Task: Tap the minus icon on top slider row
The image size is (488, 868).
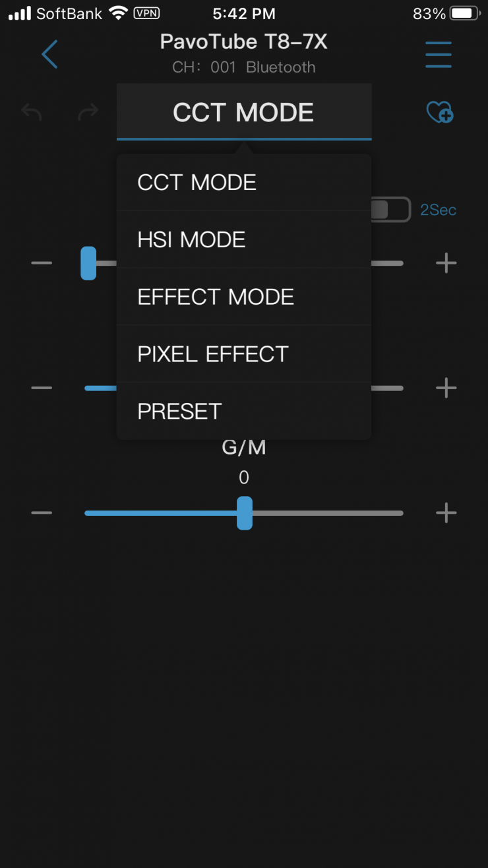Action: pos(42,263)
